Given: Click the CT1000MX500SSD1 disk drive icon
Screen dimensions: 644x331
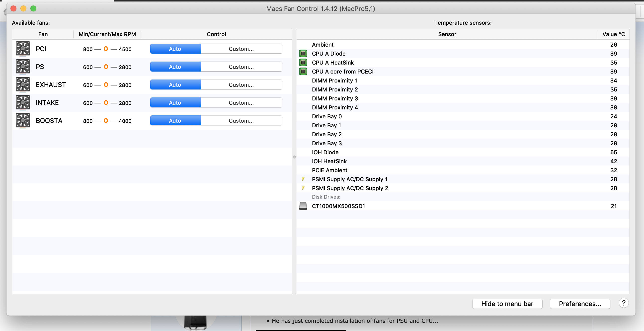Looking at the screenshot, I should click(303, 206).
